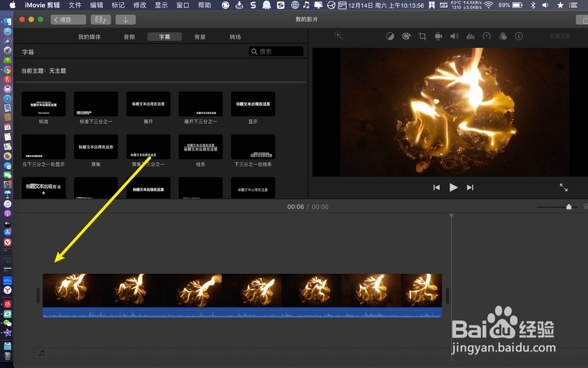The height and width of the screenshot is (368, 588).
Task: Switch to the 转场 transitions tab
Action: 235,37
